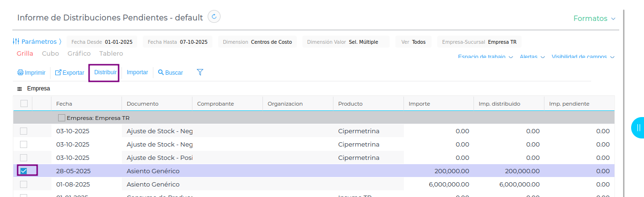Click the blue side panel handle
This screenshot has width=644, height=197.
tap(638, 128)
